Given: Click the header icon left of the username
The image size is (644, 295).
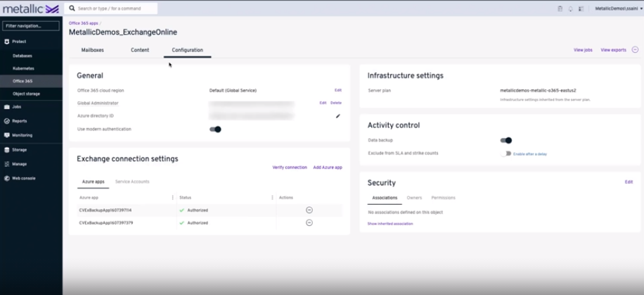Looking at the screenshot, I should (581, 8).
